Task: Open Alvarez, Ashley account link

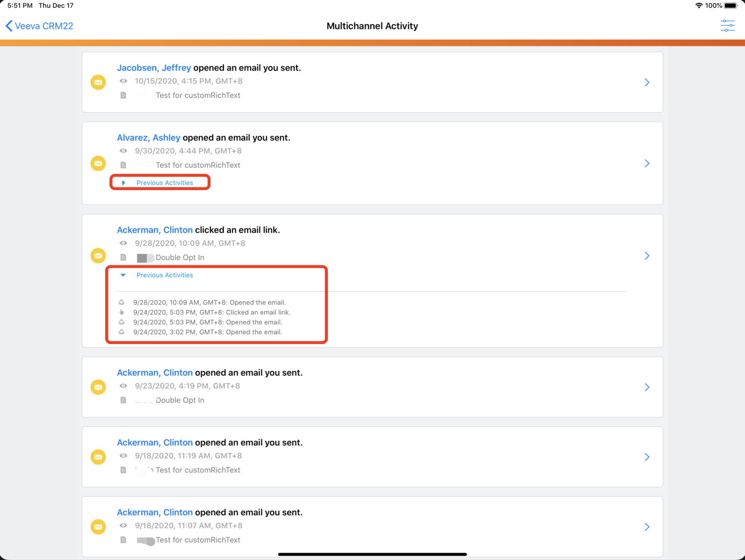Action: (x=148, y=138)
